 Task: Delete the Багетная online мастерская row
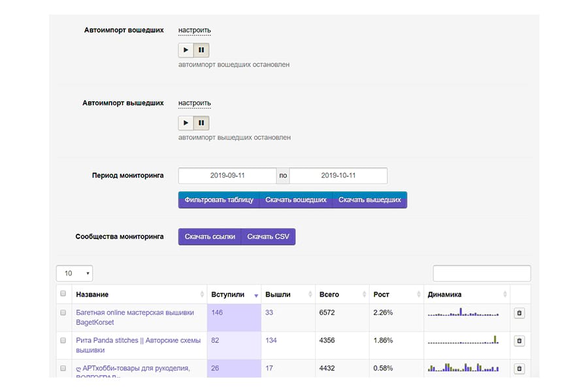click(x=519, y=313)
